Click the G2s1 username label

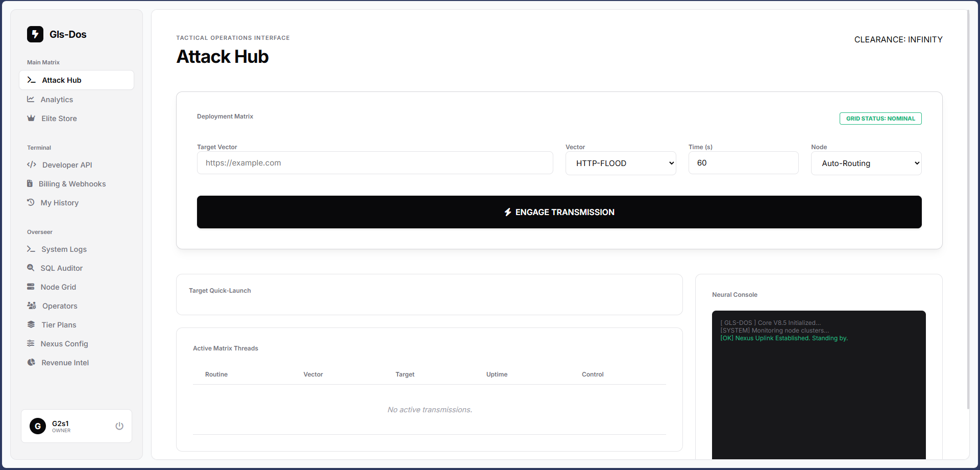[x=60, y=424]
